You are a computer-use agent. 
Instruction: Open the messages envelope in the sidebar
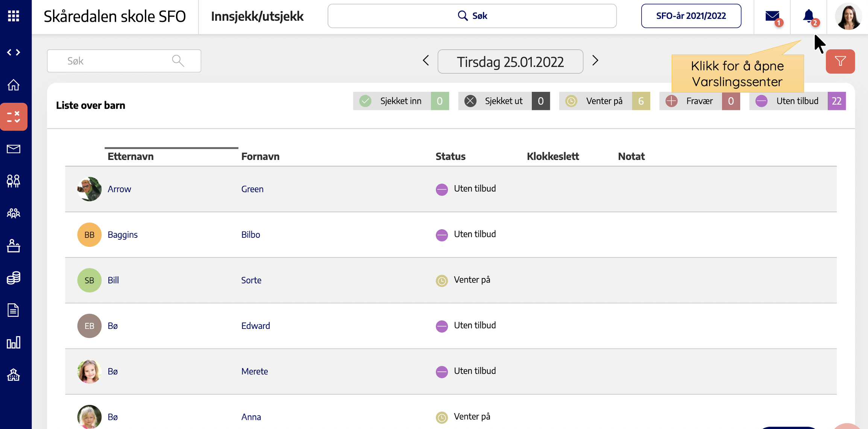14,149
